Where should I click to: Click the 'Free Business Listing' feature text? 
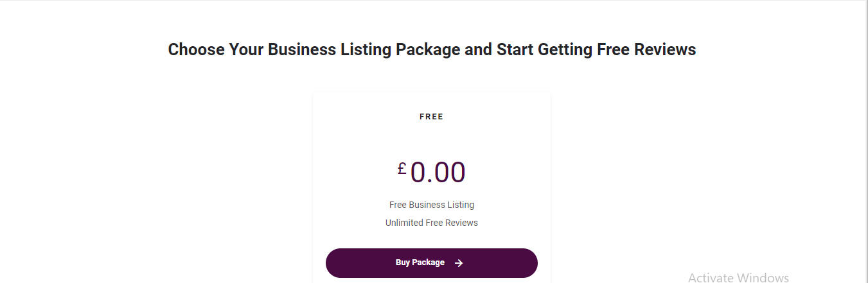[431, 205]
